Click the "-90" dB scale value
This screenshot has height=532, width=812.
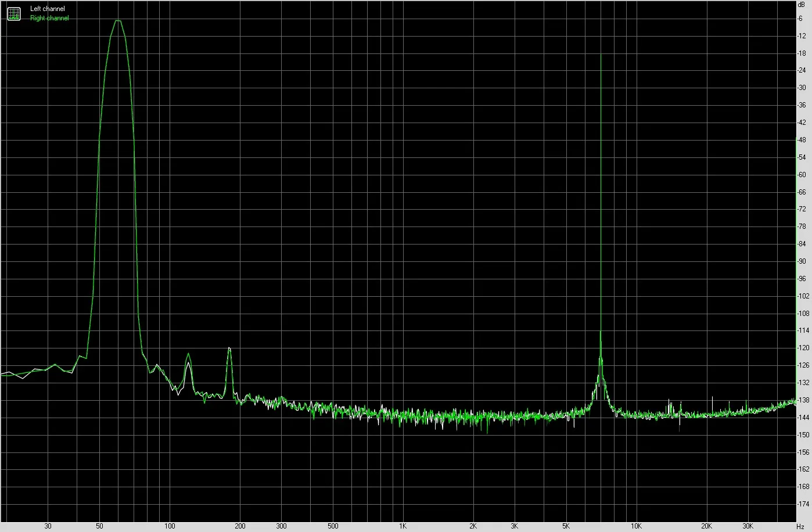point(802,261)
